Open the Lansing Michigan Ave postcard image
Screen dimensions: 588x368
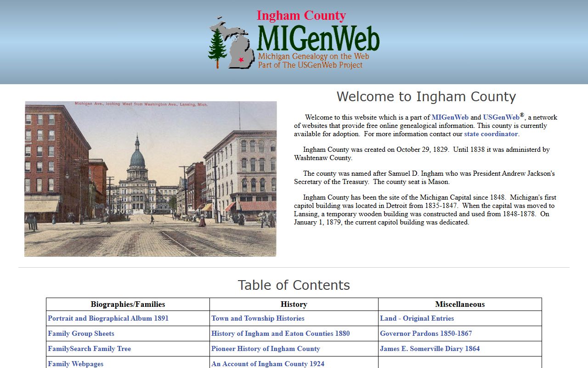click(x=151, y=179)
